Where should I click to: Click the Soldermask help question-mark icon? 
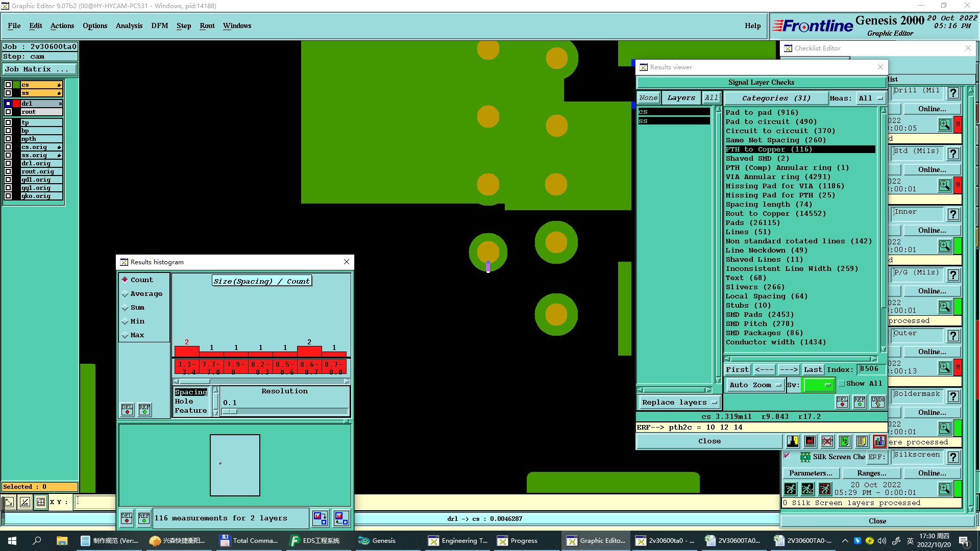point(953,396)
